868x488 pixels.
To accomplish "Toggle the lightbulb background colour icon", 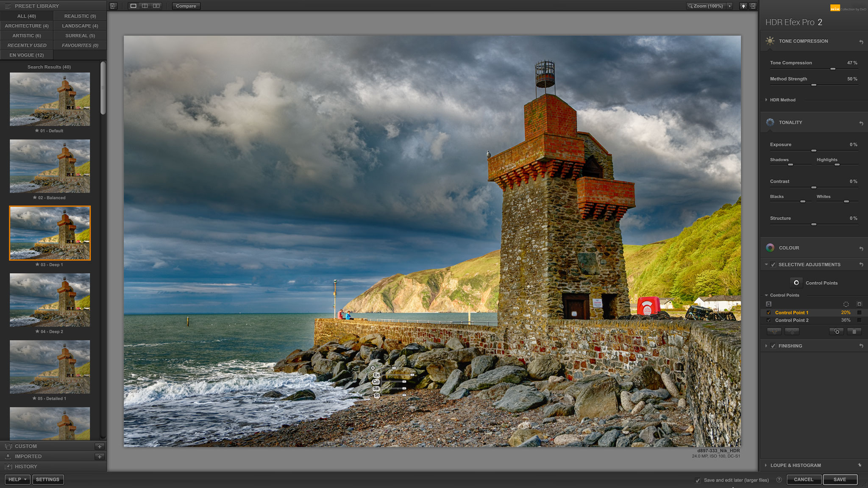I will tap(743, 6).
